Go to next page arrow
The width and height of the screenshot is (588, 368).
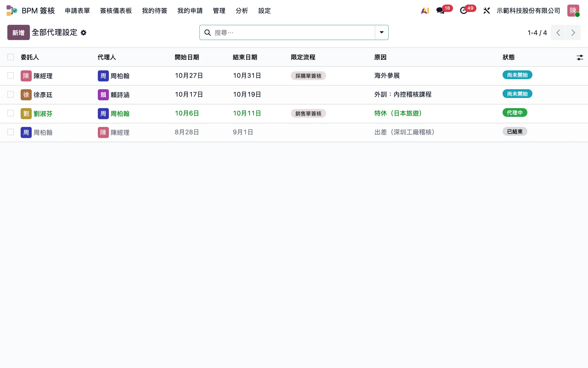[573, 32]
